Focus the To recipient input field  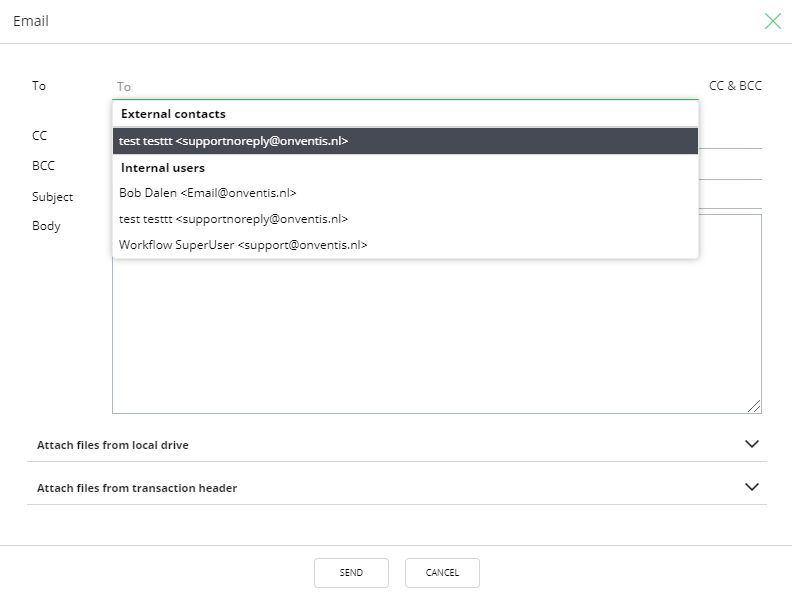405,87
